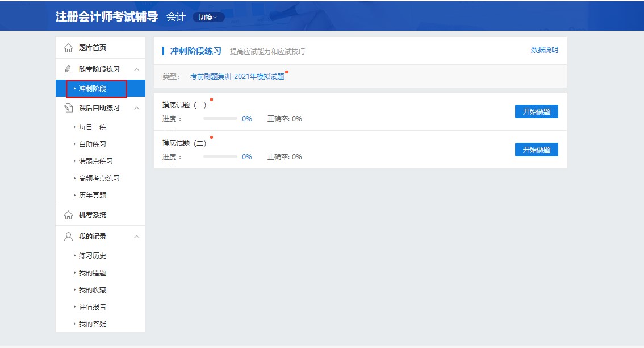Collapse the 我的记录 section

[x=136, y=236]
